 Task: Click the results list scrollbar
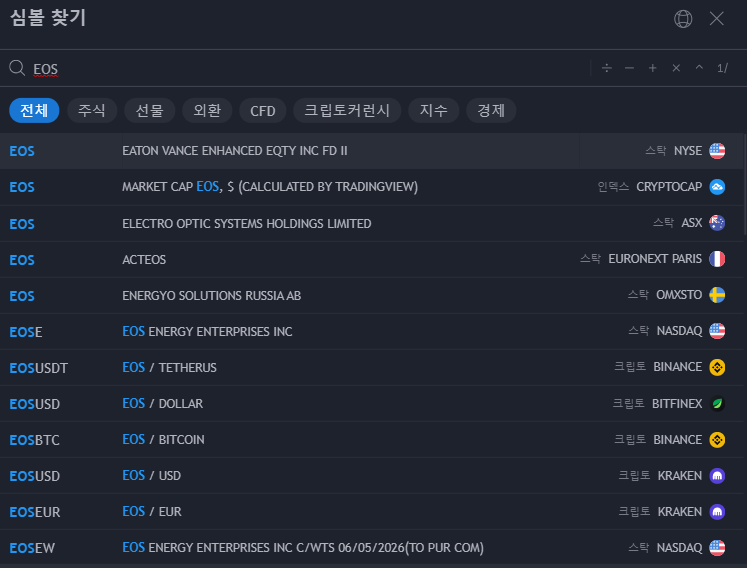click(x=745, y=184)
